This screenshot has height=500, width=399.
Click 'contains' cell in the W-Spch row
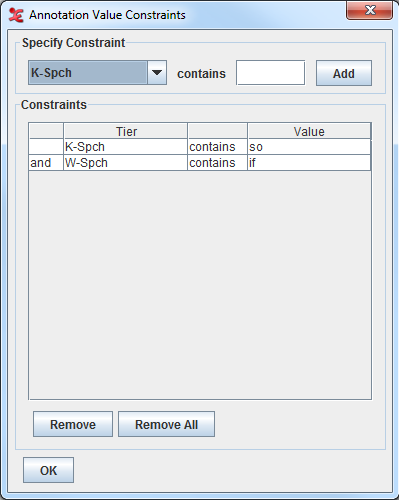click(218, 163)
